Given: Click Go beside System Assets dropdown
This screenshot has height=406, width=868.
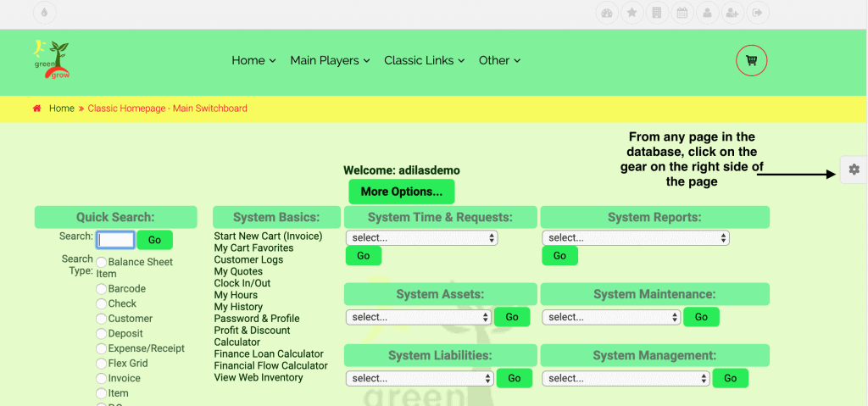Looking at the screenshot, I should [512, 317].
